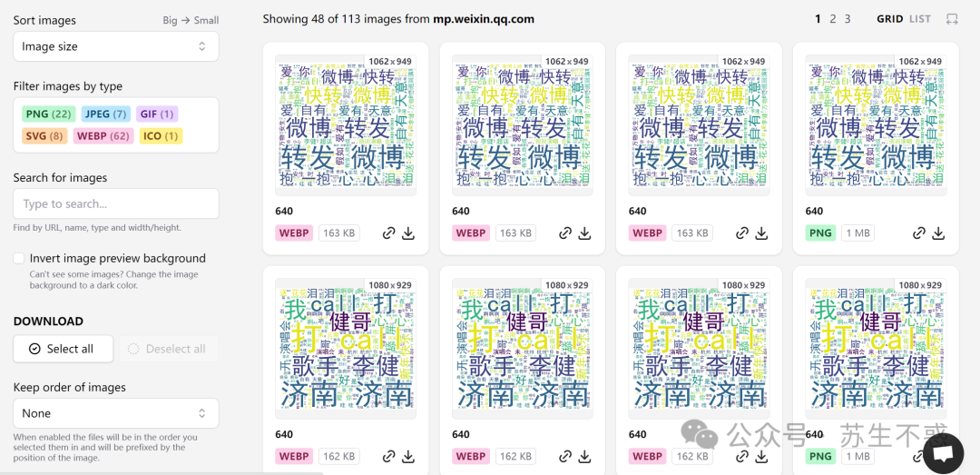Download the 1062×949 PNG 1 MB image
The height and width of the screenshot is (475, 980).
938,233
